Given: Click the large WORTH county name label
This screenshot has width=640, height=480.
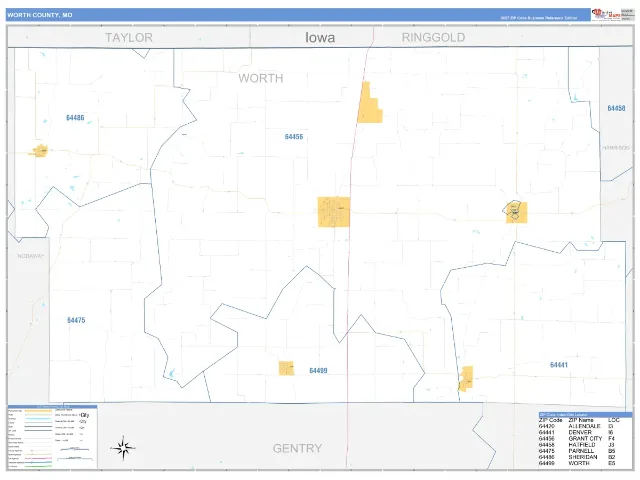Looking at the screenshot, I should (261, 78).
